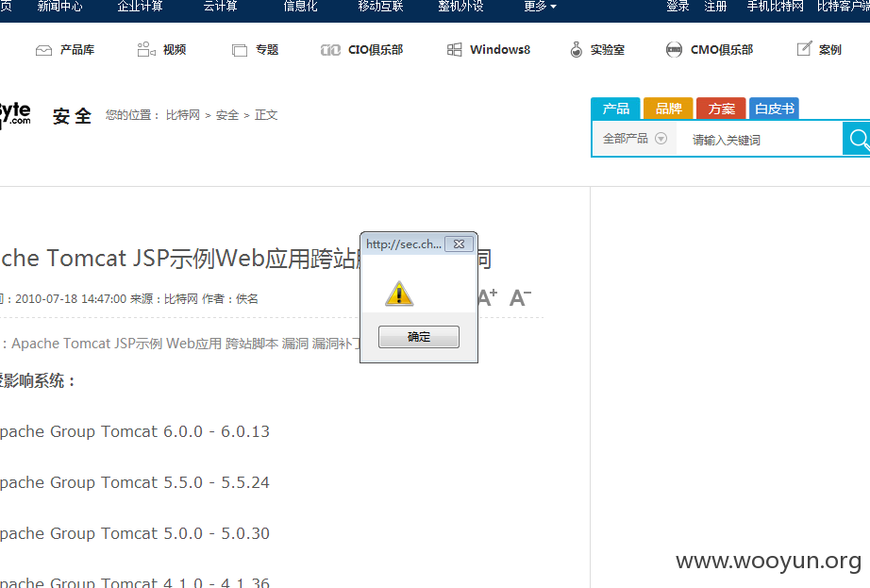The image size is (870, 588).
Task: Confirm the alert with 确定 button
Action: (x=419, y=337)
